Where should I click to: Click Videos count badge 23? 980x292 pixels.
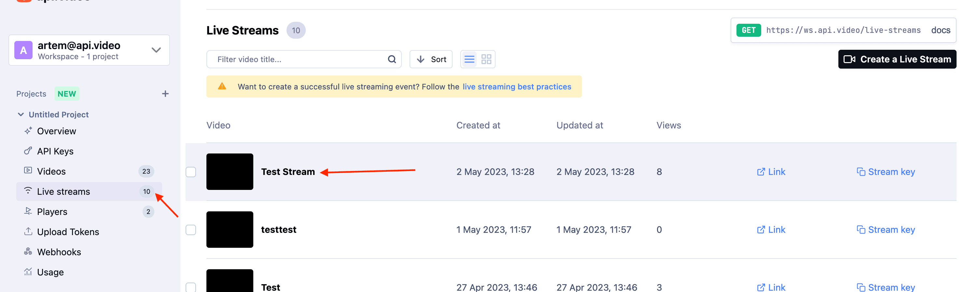(146, 171)
